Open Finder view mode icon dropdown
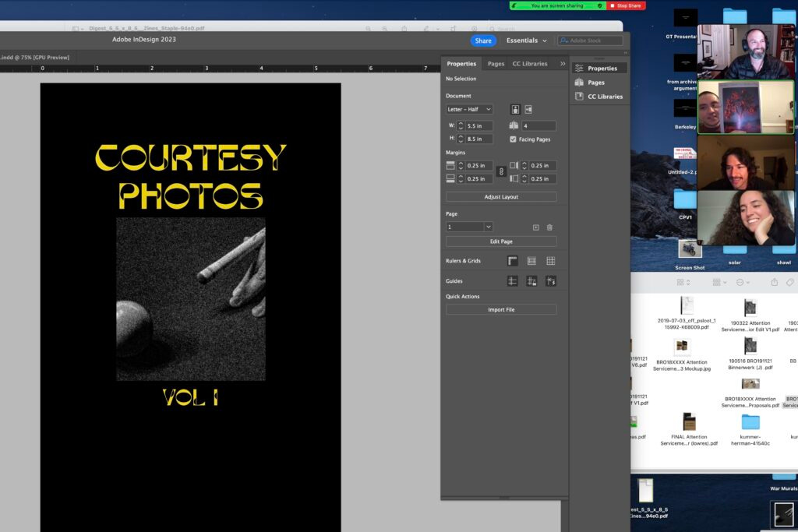 click(x=683, y=282)
